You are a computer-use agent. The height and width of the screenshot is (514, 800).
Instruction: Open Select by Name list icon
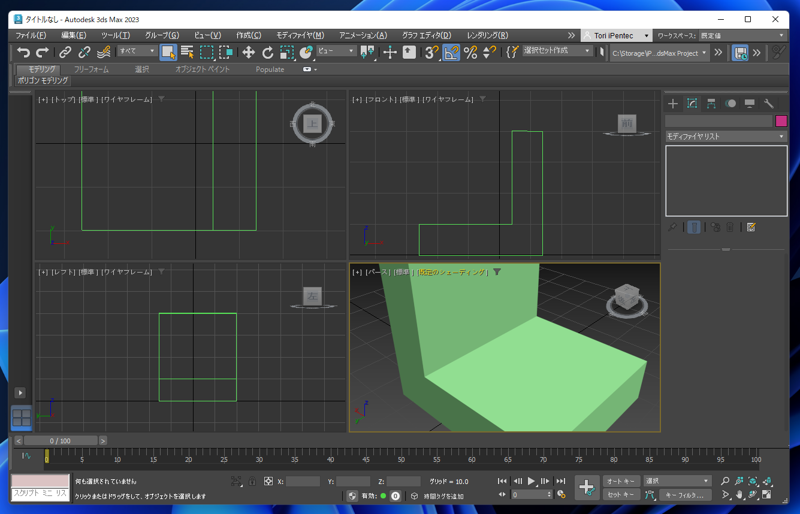point(187,52)
